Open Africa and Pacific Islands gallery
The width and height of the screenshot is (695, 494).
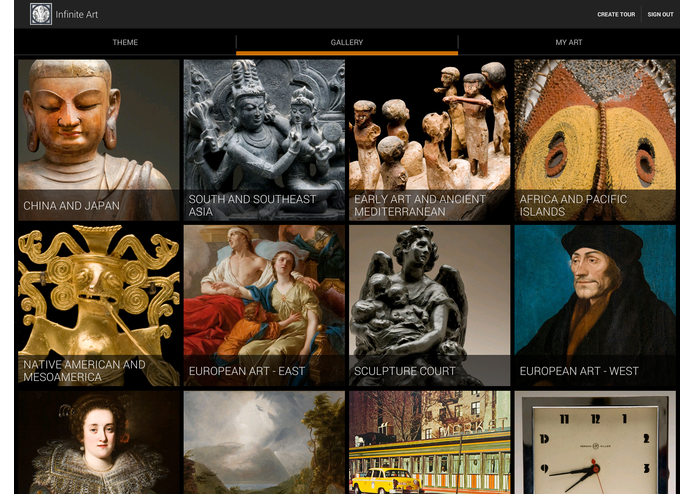tap(595, 140)
